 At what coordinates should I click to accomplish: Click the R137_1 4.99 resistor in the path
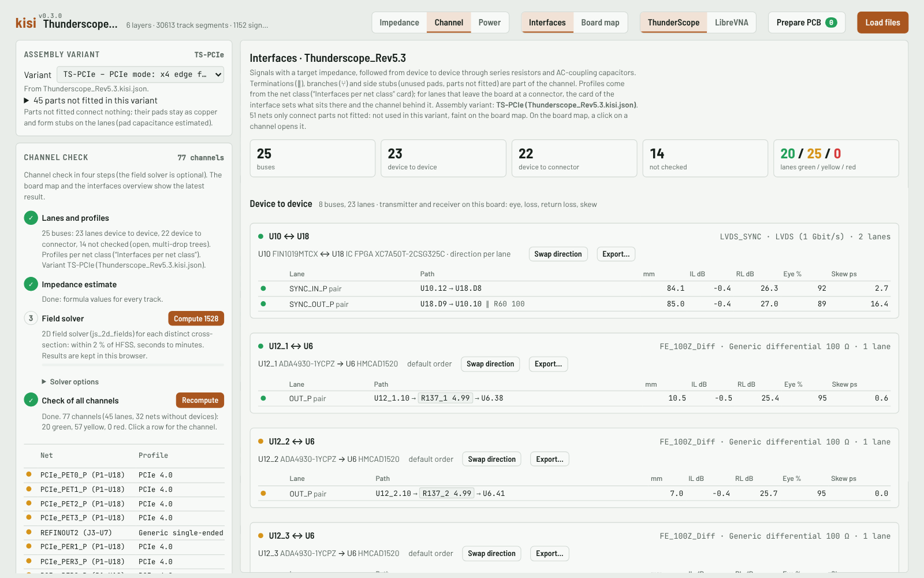click(x=445, y=398)
